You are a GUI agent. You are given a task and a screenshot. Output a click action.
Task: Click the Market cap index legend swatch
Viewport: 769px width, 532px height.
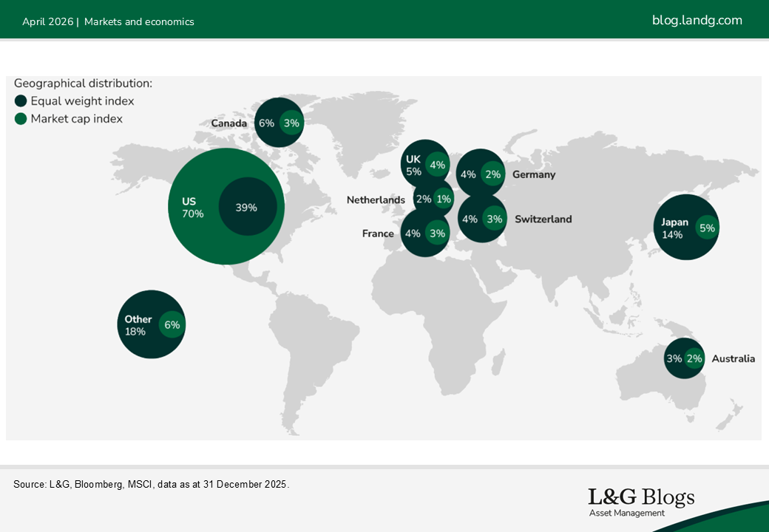pyautogui.click(x=21, y=119)
